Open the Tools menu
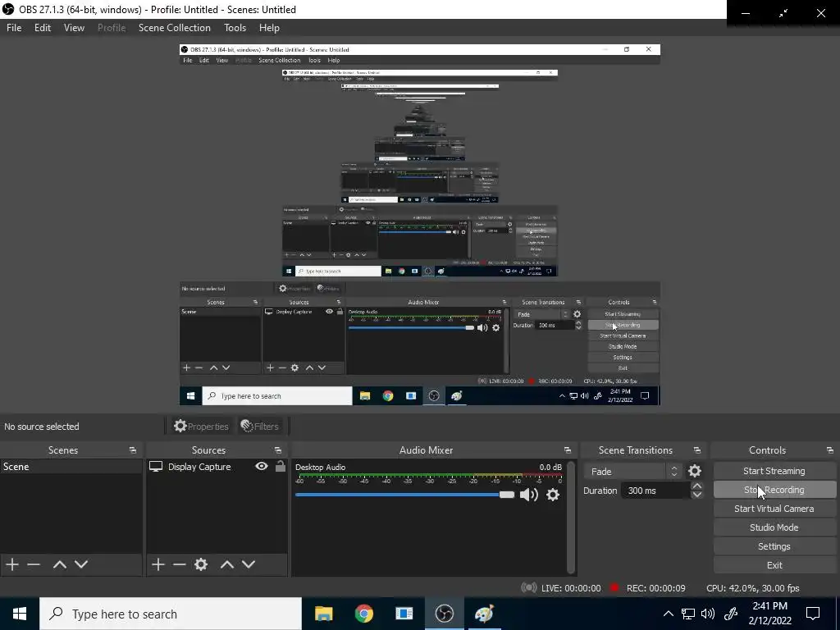This screenshot has width=840, height=630. click(x=235, y=28)
